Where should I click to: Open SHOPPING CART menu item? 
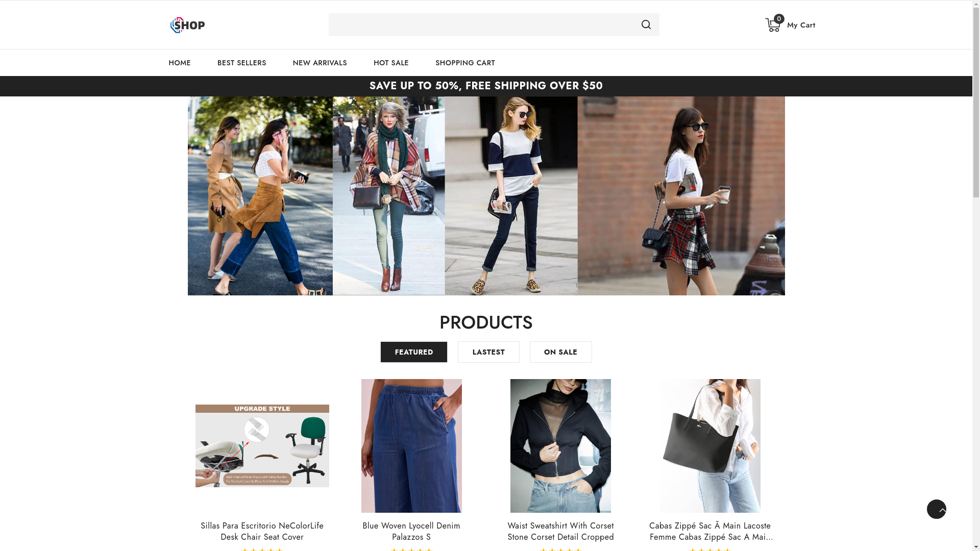[465, 63]
